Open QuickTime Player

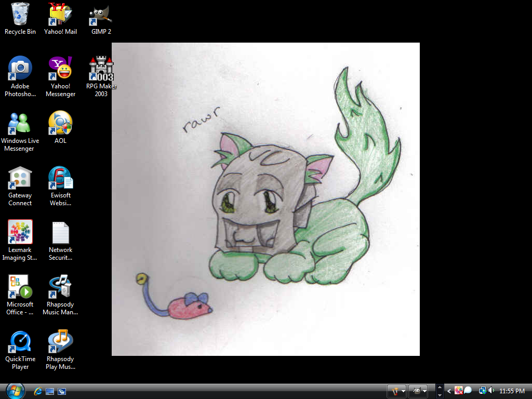20,341
